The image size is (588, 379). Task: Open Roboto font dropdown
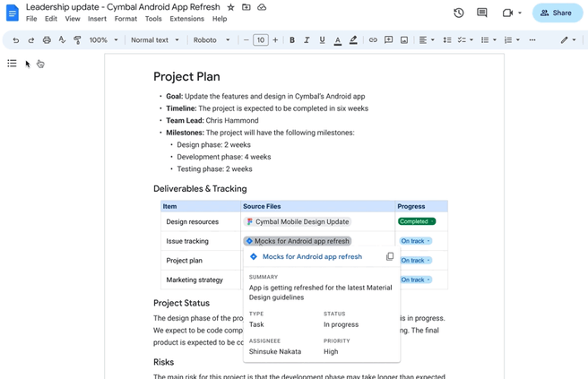pos(212,40)
